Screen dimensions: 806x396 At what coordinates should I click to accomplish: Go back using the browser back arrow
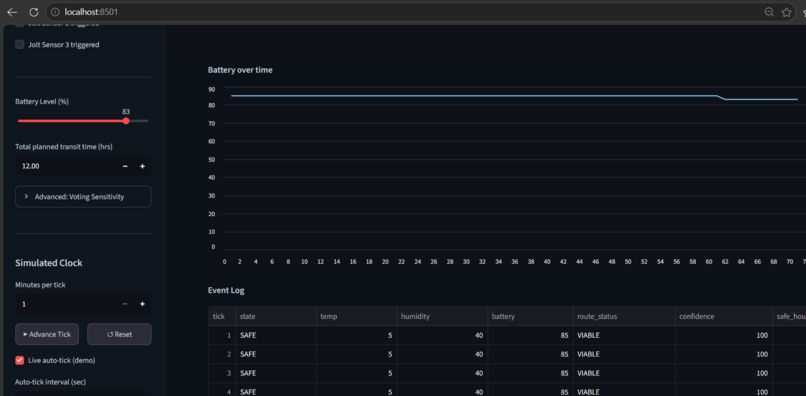pos(12,12)
